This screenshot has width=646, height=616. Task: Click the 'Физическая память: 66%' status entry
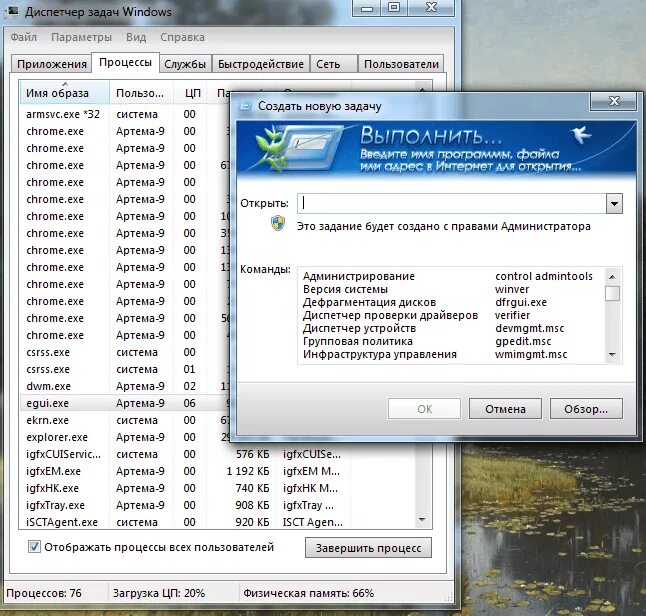pyautogui.click(x=308, y=593)
